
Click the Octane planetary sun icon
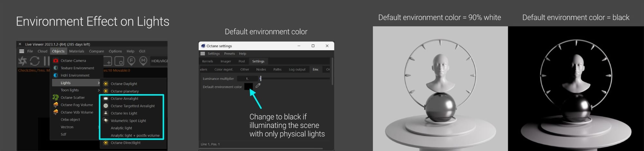106,91
